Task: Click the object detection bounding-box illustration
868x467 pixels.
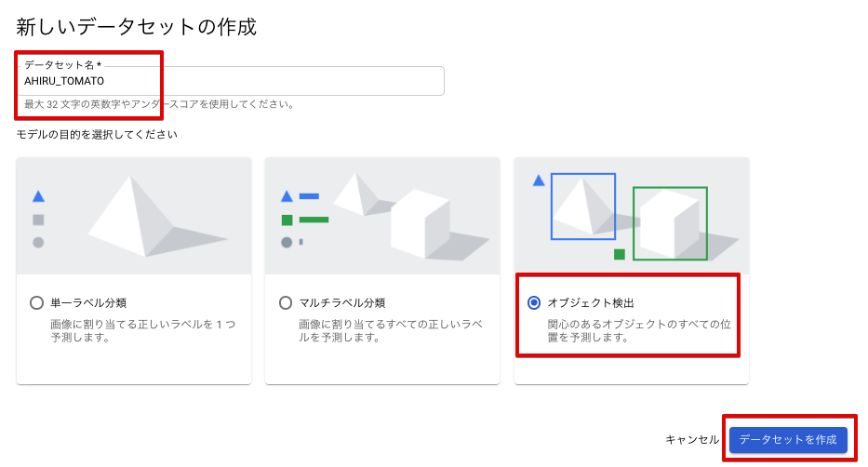Action: (x=632, y=216)
